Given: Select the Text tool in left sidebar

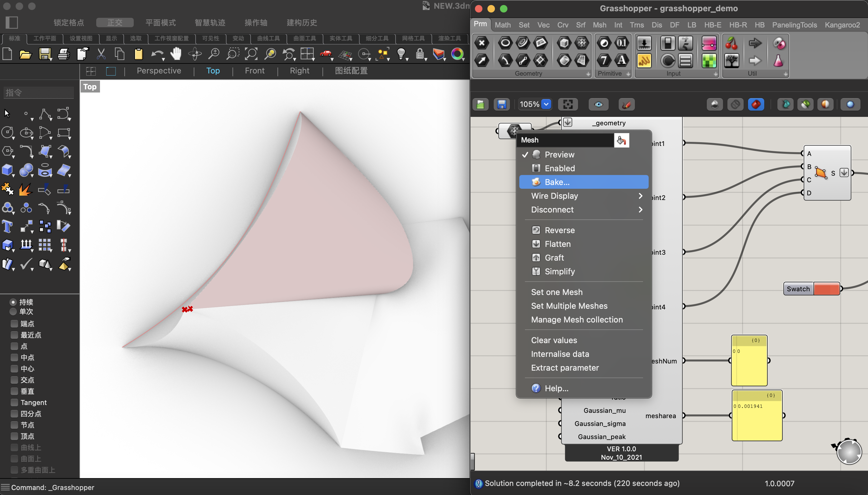Looking at the screenshot, I should pos(7,226).
